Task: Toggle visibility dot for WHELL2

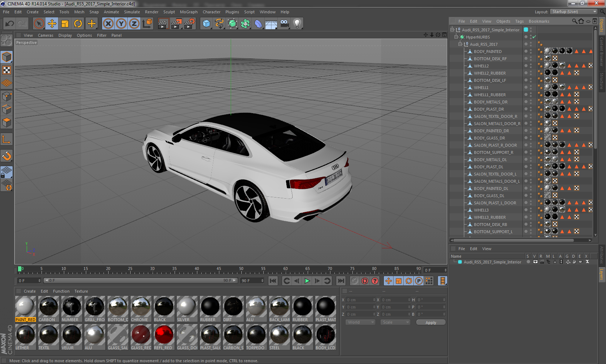Action: (526, 66)
